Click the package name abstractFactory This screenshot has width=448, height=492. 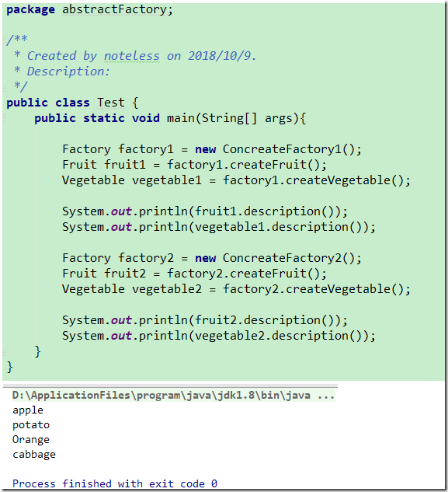point(114,10)
